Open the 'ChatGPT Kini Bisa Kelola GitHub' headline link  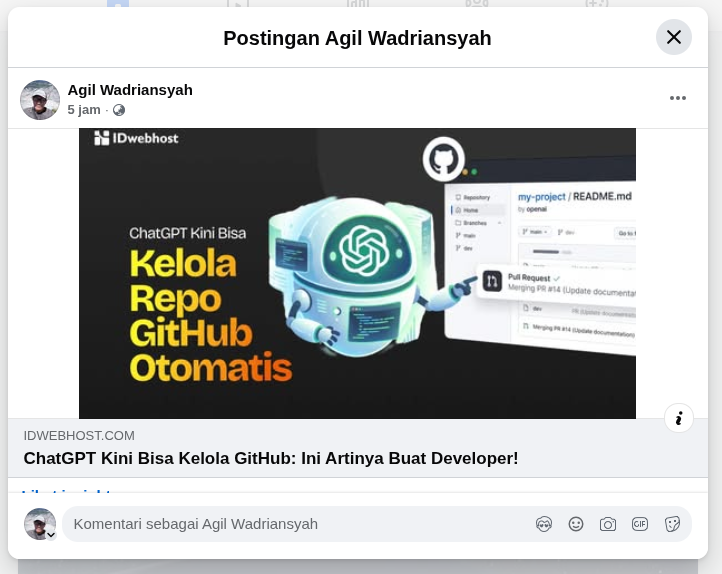point(271,458)
